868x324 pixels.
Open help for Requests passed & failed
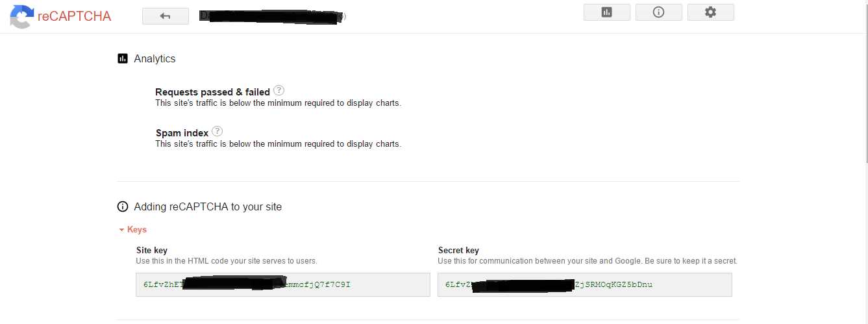[x=279, y=90]
